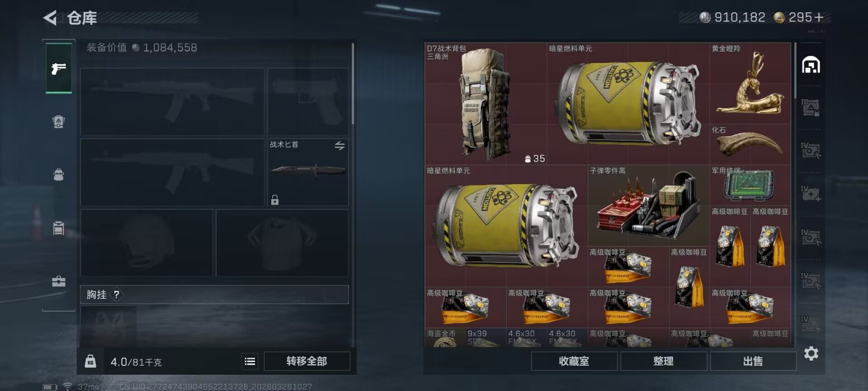Select the weapons pistol tab

[59, 68]
